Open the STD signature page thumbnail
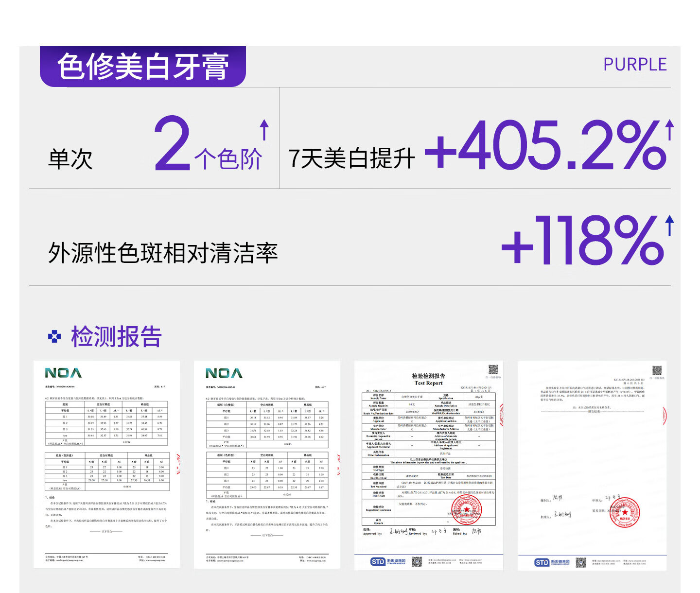Image resolution: width=700 pixels, height=593 pixels. 592,465
